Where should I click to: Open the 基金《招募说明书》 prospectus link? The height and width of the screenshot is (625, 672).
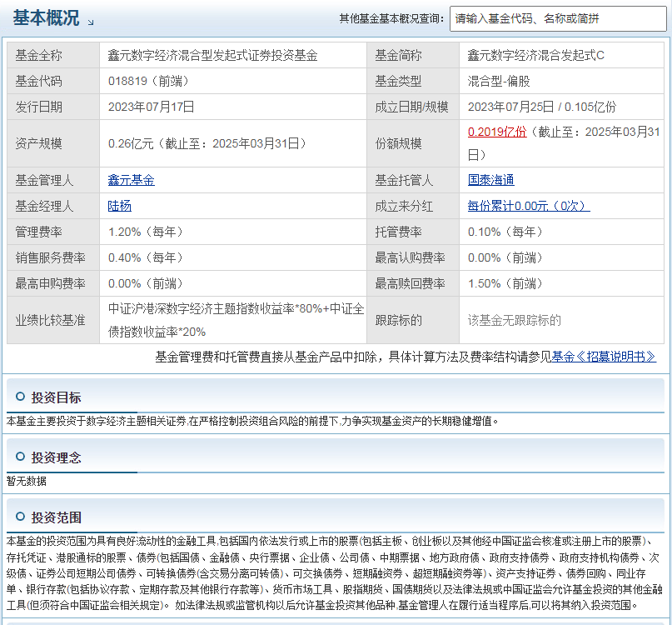(604, 357)
